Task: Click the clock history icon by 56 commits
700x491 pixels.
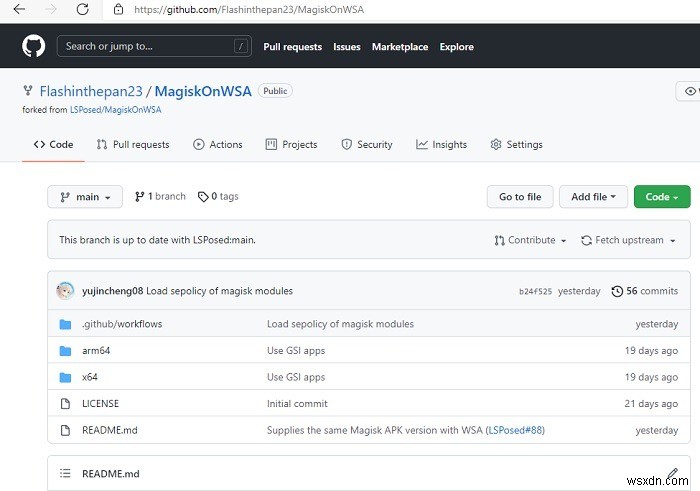Action: click(x=617, y=291)
